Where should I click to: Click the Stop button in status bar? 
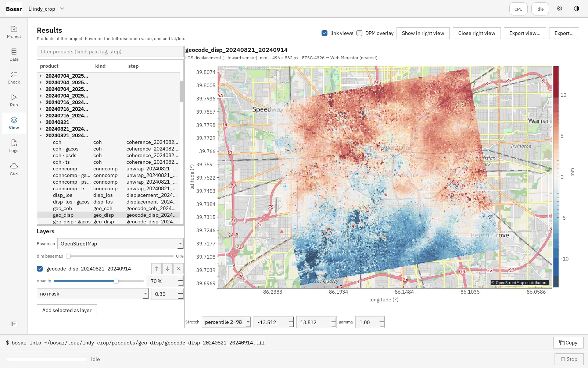pos(569,359)
